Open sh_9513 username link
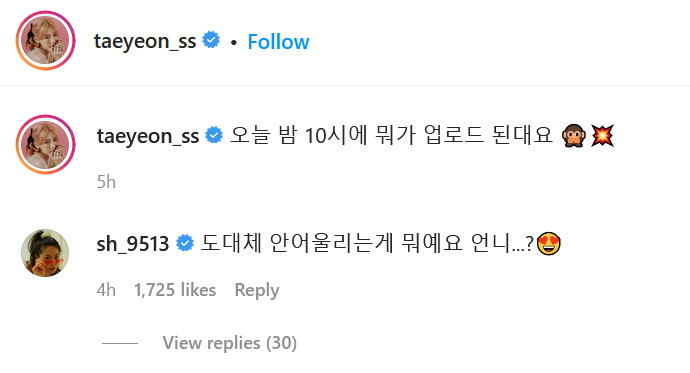Viewport: 690px width, 373px height. pos(133,244)
